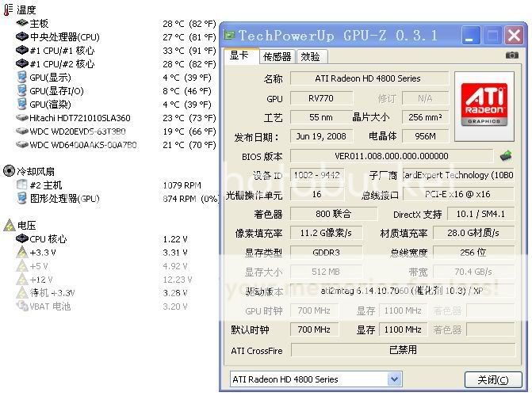Click the 像素填充率 value 11.2 G像素/s

[x=326, y=233]
